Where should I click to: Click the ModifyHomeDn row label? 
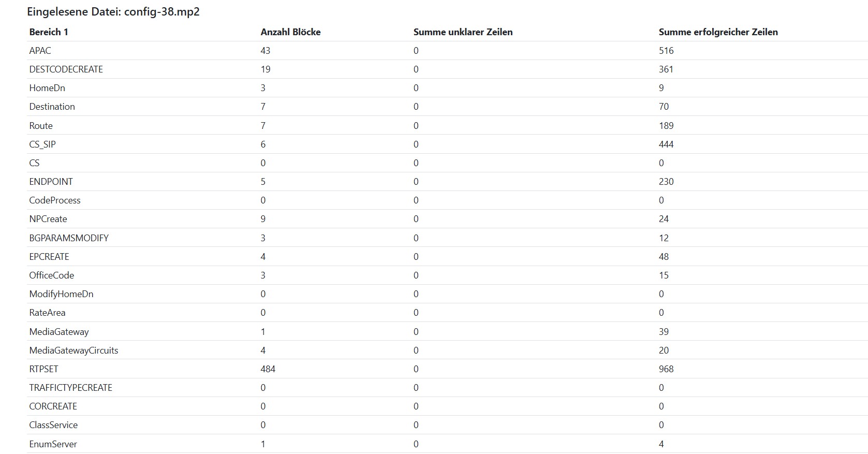pos(62,294)
